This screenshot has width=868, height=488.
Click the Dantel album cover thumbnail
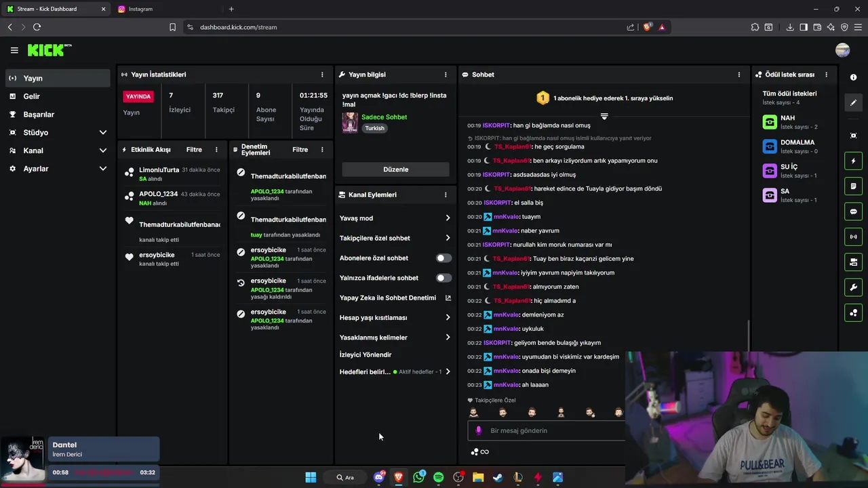[x=23, y=460]
